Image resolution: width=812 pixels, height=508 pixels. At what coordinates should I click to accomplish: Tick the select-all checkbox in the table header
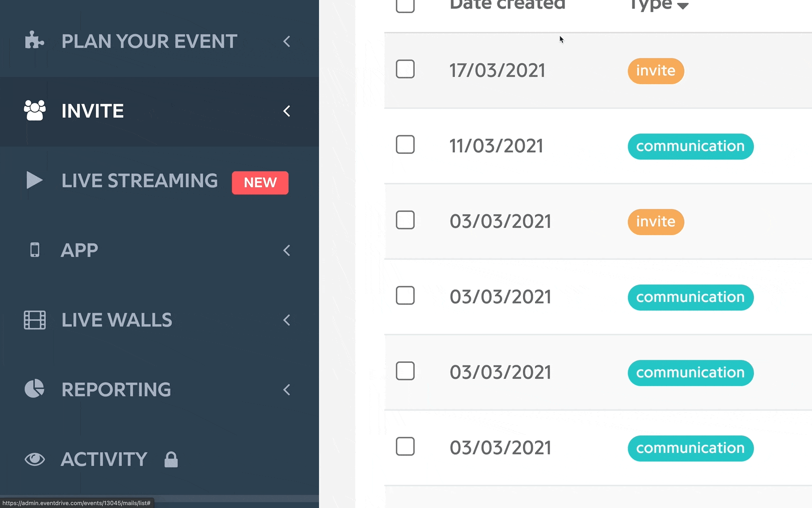405,4
